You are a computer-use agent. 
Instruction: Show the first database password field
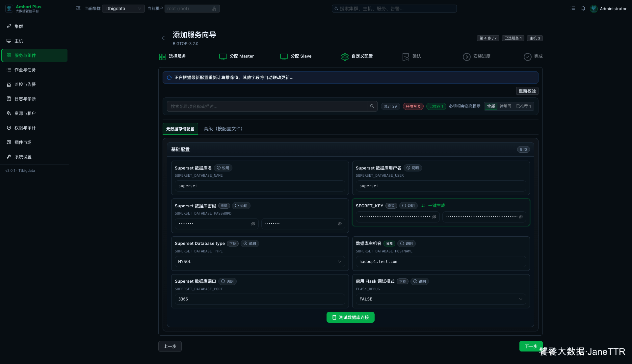click(x=253, y=224)
